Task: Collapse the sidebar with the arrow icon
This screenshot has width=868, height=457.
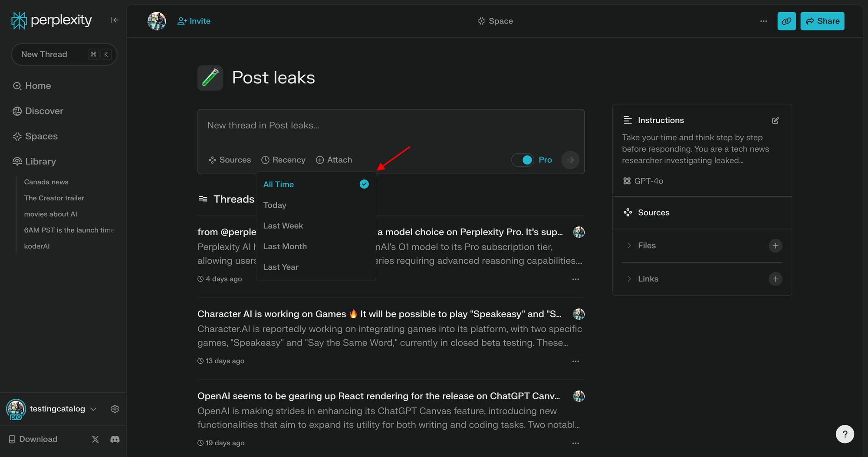Action: [115, 20]
